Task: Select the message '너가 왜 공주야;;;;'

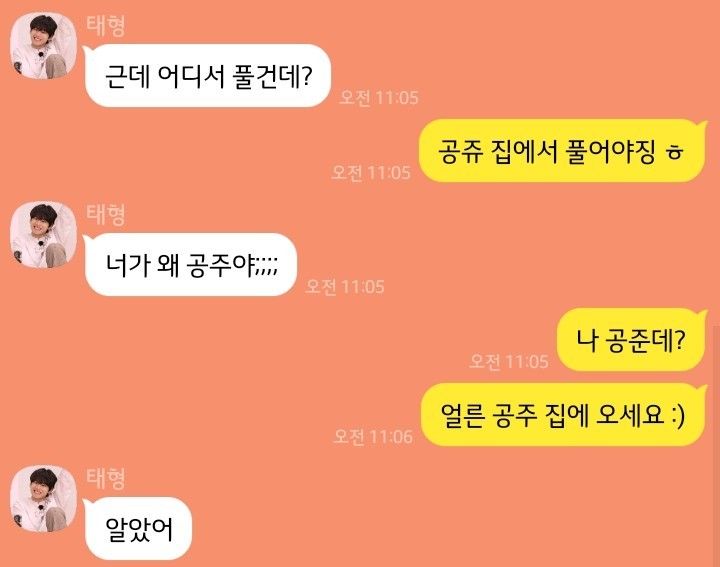Action: (190, 265)
